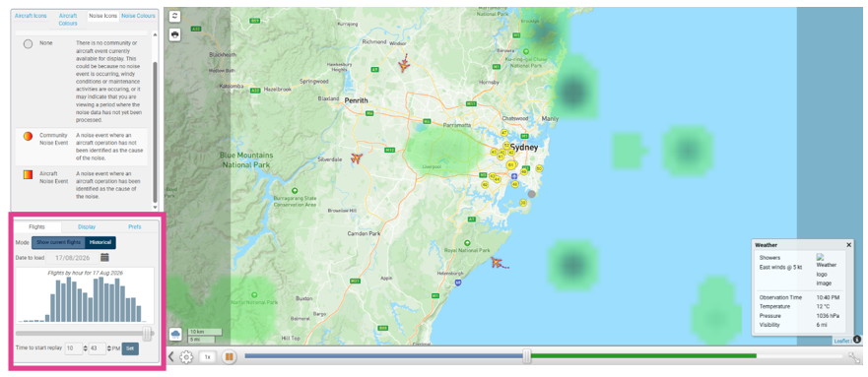The width and height of the screenshot is (868, 377).
Task: Switch mode to Historical
Action: click(100, 243)
